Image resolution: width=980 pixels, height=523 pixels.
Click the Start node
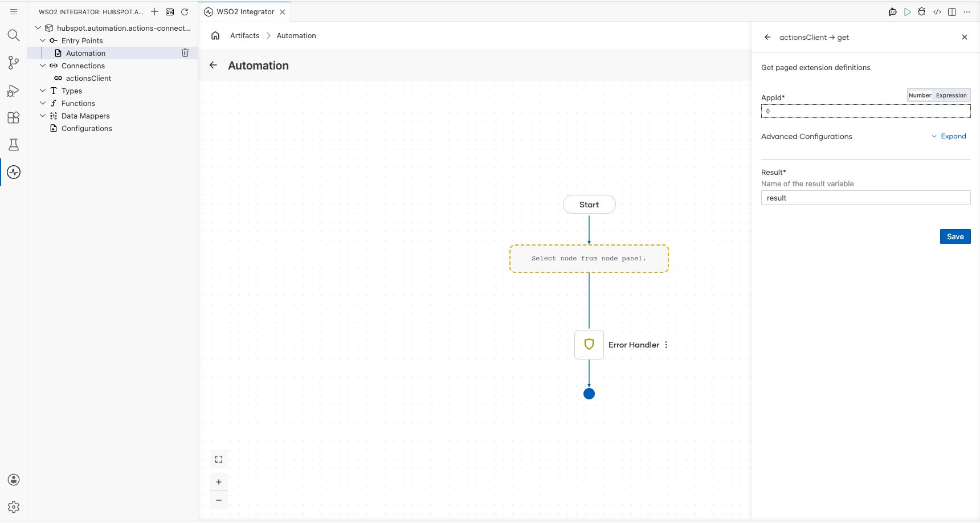point(589,205)
